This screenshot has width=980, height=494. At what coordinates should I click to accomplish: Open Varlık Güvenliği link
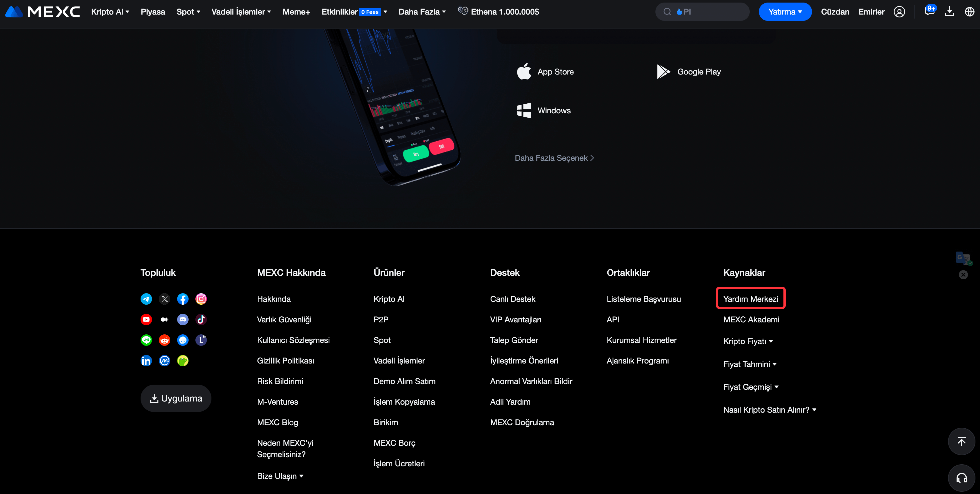[x=284, y=320]
